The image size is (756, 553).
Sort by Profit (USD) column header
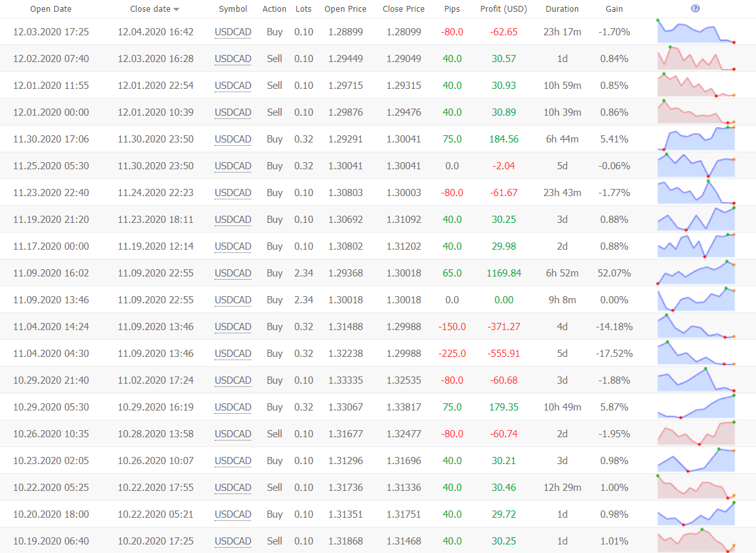(503, 9)
